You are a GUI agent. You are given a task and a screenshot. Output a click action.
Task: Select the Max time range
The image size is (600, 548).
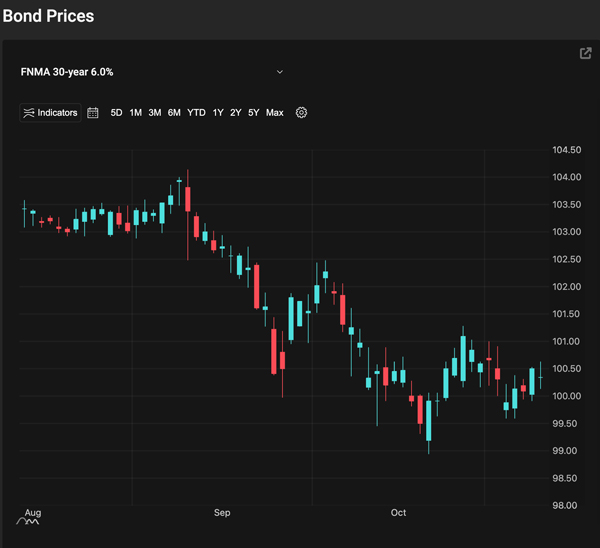click(275, 113)
